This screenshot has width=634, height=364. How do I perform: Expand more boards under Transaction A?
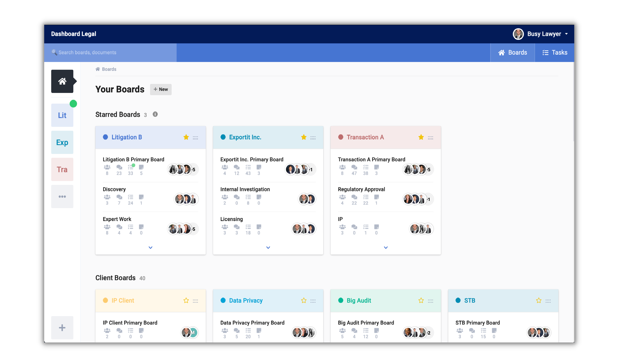coord(386,248)
